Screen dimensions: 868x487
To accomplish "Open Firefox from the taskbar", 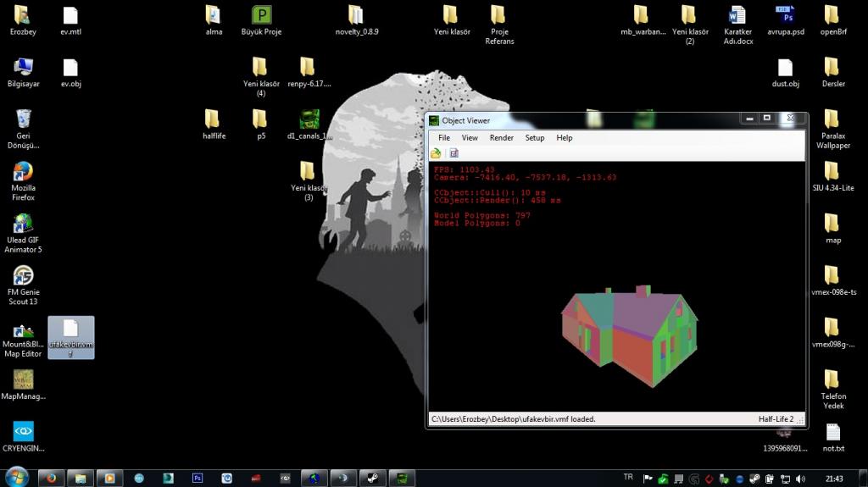I will click(52, 479).
